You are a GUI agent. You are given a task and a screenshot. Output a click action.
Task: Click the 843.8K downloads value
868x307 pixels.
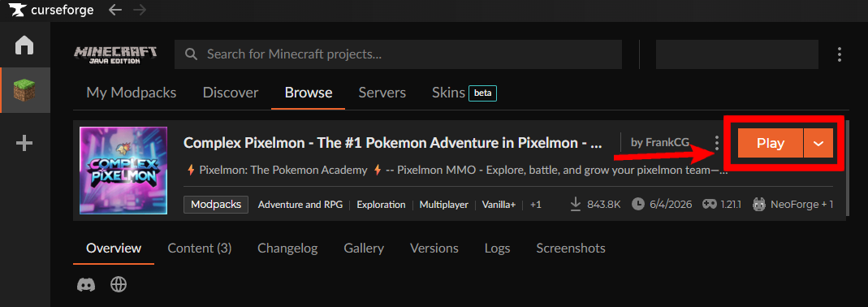(604, 205)
